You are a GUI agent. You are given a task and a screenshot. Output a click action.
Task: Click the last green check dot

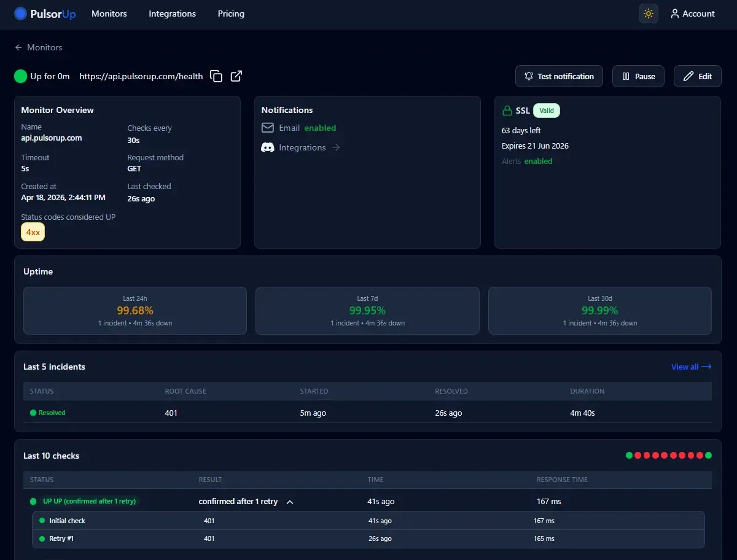click(x=708, y=456)
